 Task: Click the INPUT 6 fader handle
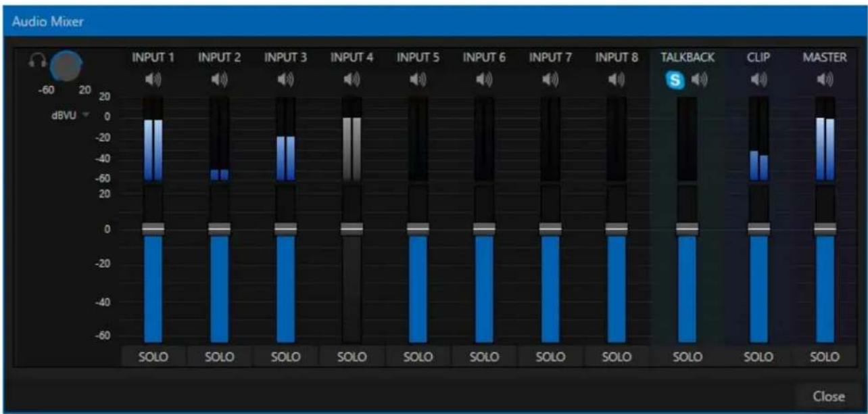(x=484, y=229)
